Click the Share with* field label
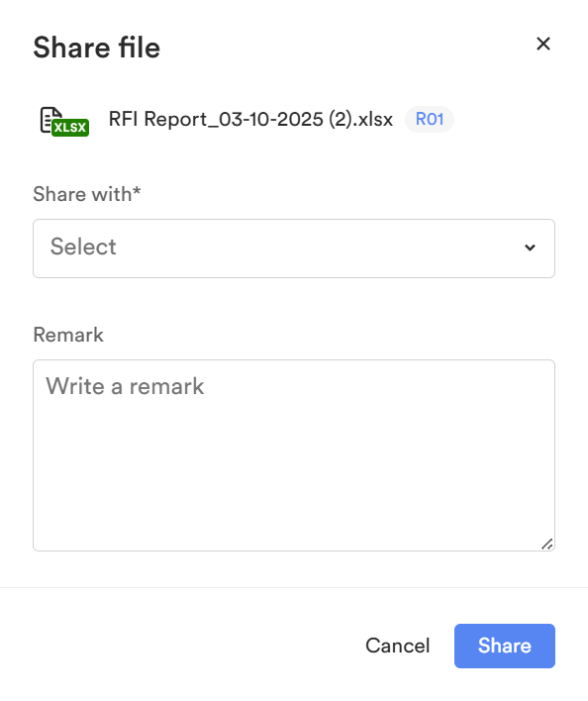This screenshot has height=701, width=588. [87, 194]
